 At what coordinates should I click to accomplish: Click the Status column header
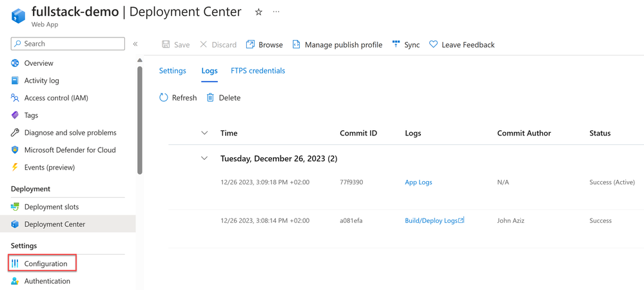[x=600, y=133]
